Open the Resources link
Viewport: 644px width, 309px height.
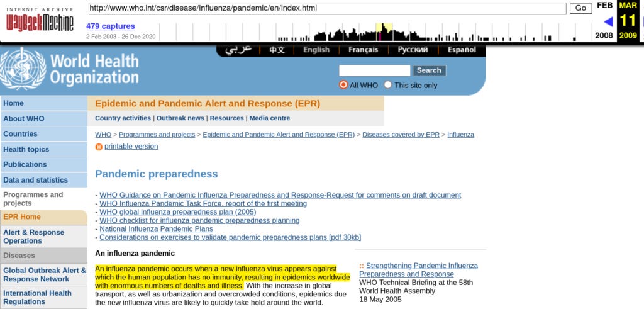[x=226, y=118]
